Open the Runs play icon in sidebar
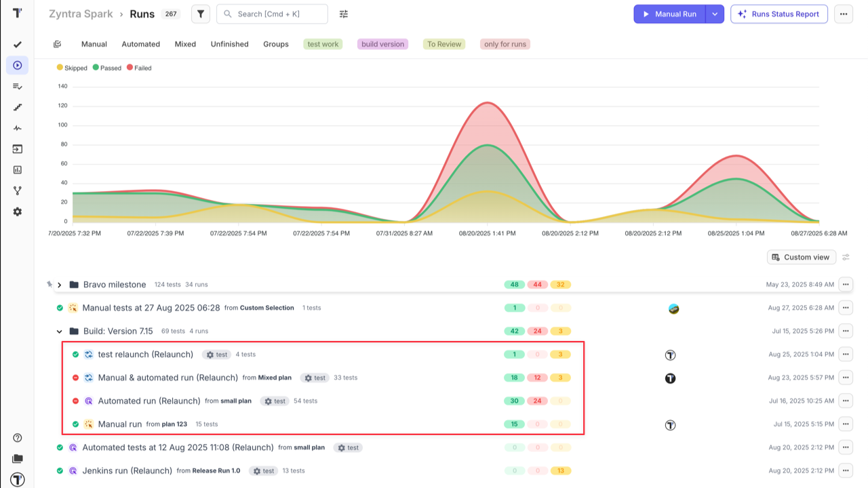This screenshot has height=488, width=868. 17,66
